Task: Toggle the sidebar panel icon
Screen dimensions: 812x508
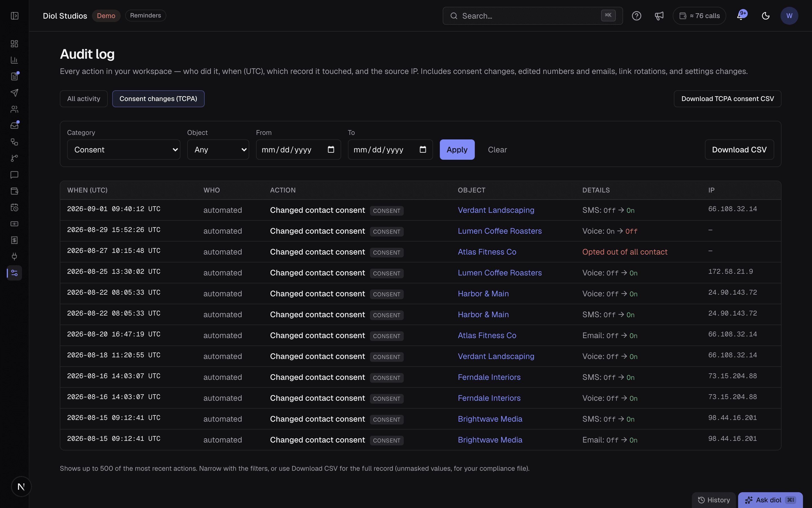Action: point(14,16)
